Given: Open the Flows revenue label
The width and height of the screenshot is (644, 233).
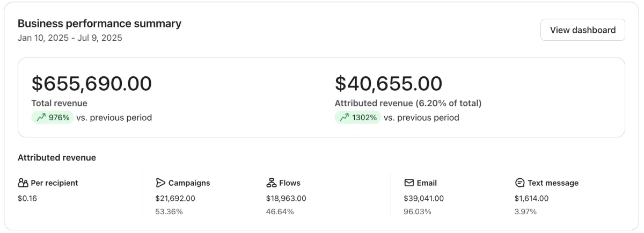Looking at the screenshot, I should (x=290, y=183).
